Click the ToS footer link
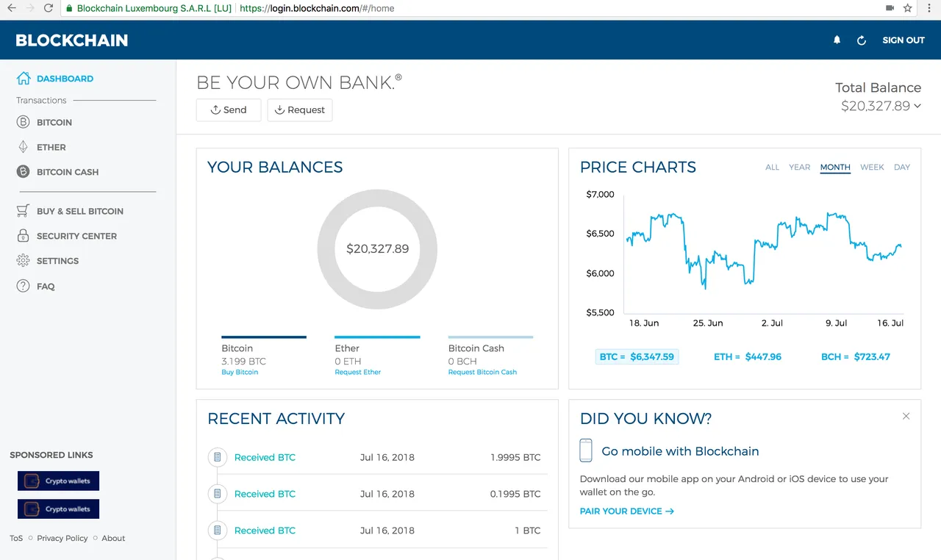The width and height of the screenshot is (941, 560). (16, 538)
